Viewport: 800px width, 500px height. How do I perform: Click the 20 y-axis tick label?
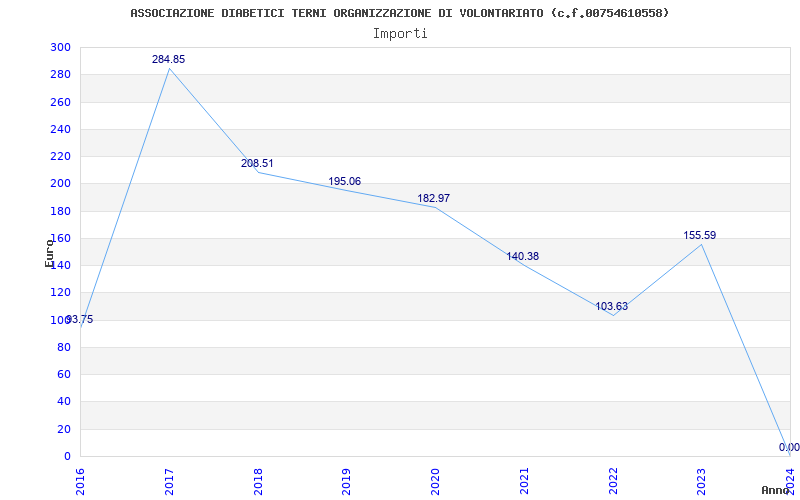coord(63,429)
